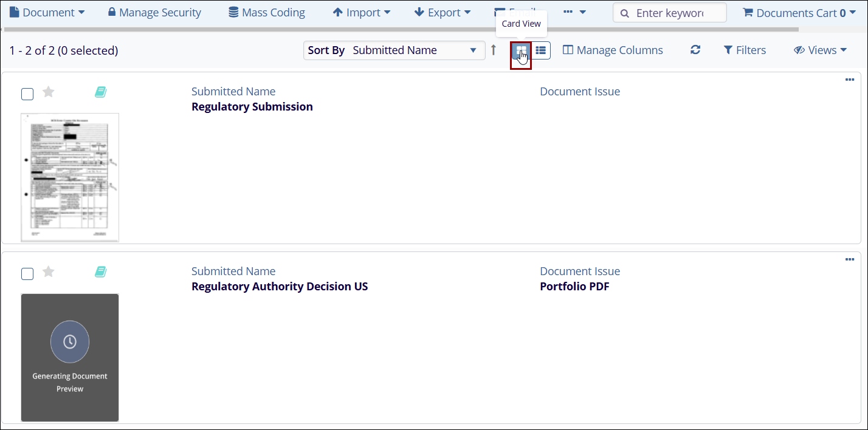Screen dimensions: 868x430
Task: Open the Regulatory Authority Decision US ellipsis menu
Action: tap(850, 260)
